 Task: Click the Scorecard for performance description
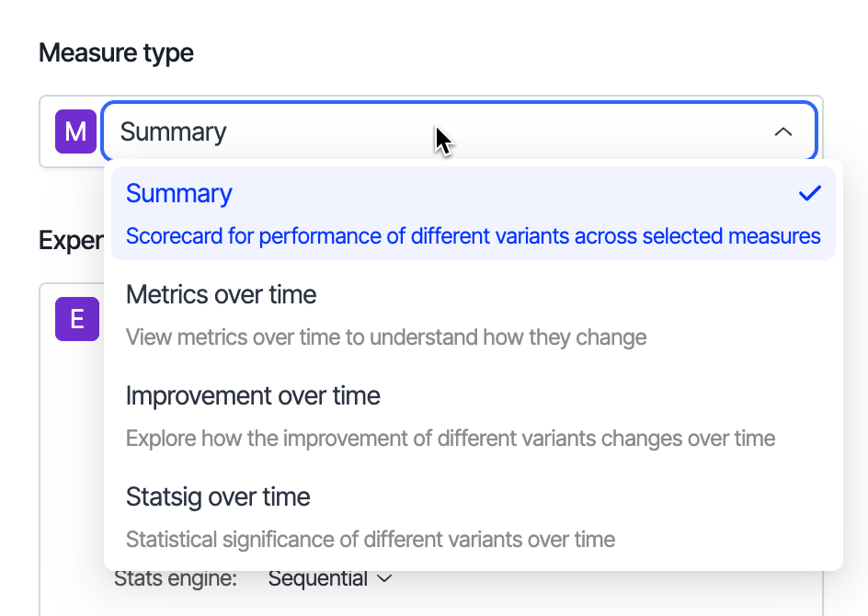[473, 236]
